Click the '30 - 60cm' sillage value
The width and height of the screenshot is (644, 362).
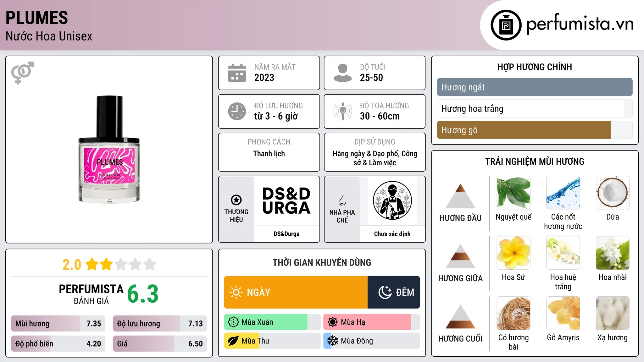(x=380, y=116)
